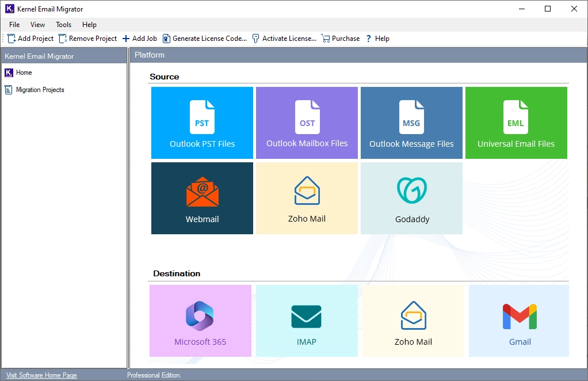Minimize the application window

[522, 9]
